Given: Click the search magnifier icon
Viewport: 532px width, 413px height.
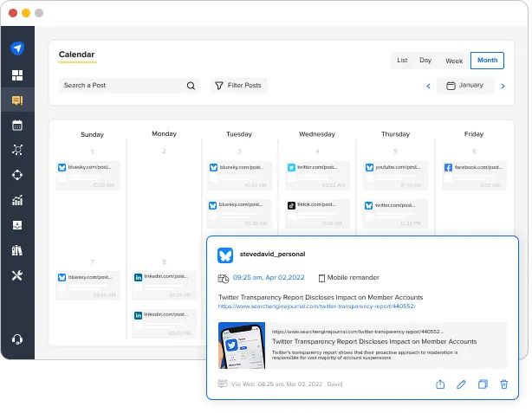Looking at the screenshot, I should 191,86.
